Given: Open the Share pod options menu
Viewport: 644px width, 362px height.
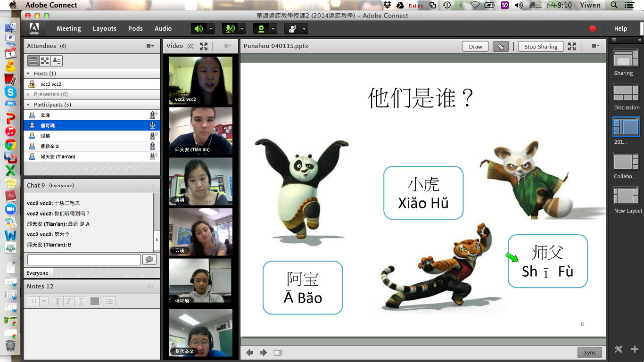Looking at the screenshot, I should click(595, 46).
